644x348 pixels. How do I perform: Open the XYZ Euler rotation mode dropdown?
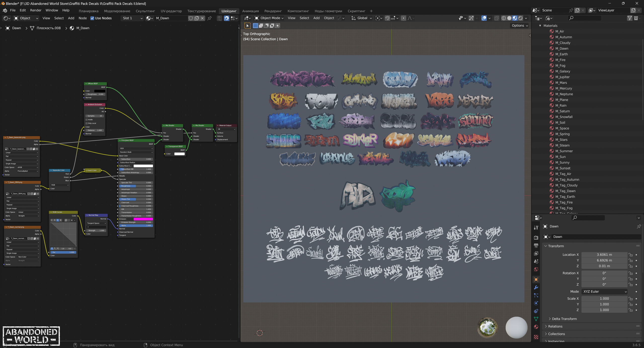(604, 291)
